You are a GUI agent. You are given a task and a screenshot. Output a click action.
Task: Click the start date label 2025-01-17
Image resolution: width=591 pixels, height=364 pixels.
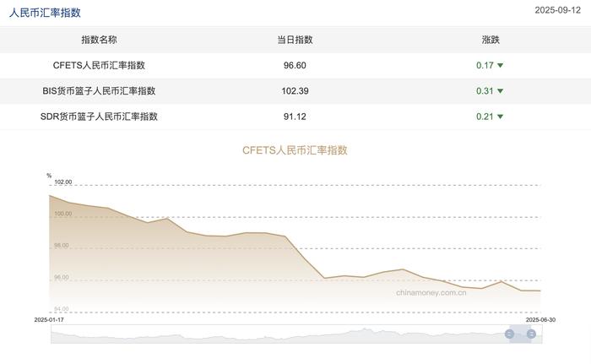point(49,319)
